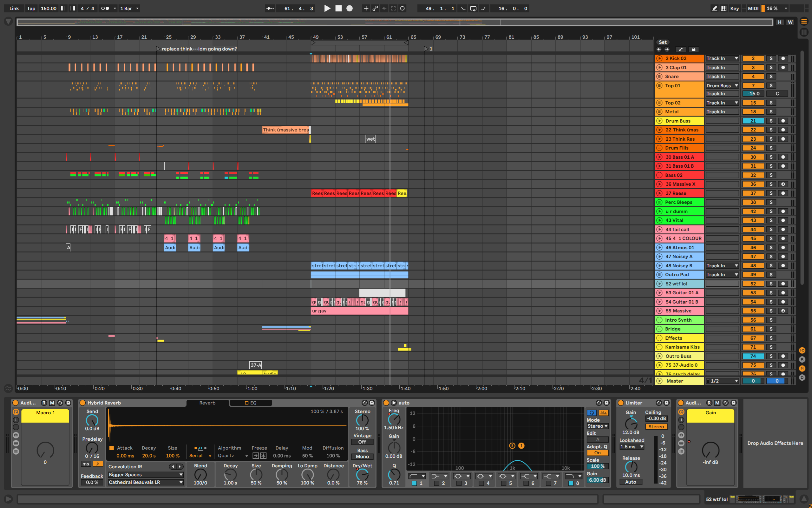Click the Hybrid Reverb Dry/Wet knob

point(362,474)
